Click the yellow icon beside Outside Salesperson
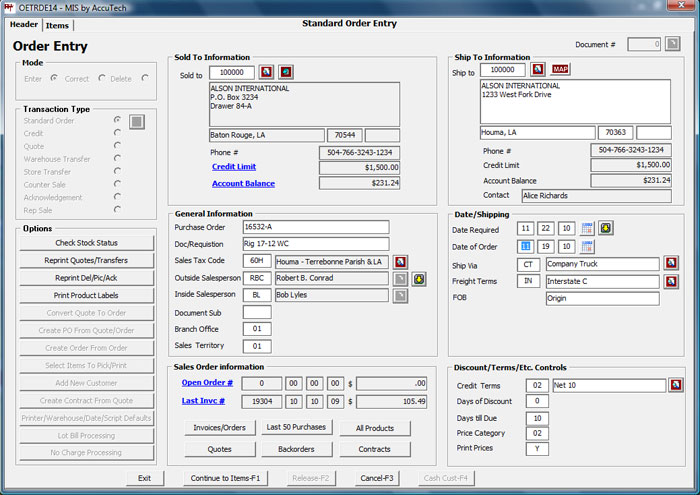The image size is (700, 495). pyautogui.click(x=419, y=278)
